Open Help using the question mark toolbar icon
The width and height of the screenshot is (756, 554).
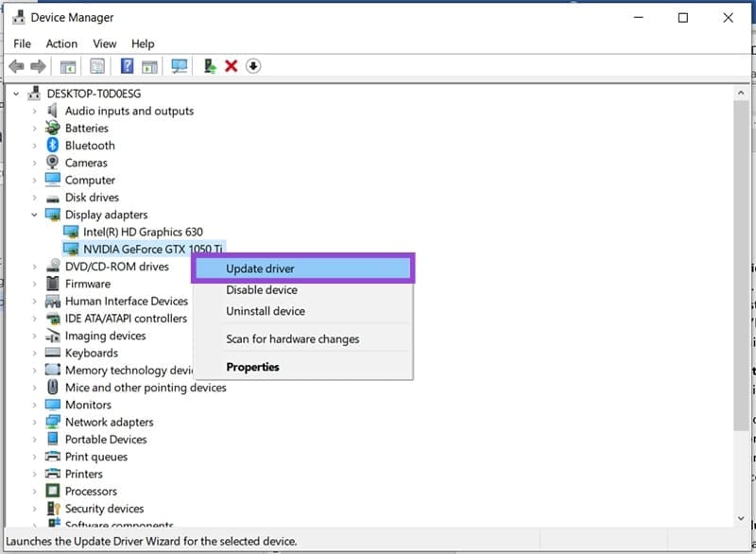(x=129, y=66)
